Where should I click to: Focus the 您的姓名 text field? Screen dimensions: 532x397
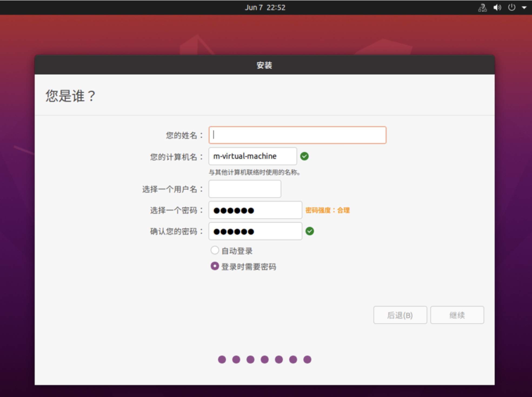[297, 135]
